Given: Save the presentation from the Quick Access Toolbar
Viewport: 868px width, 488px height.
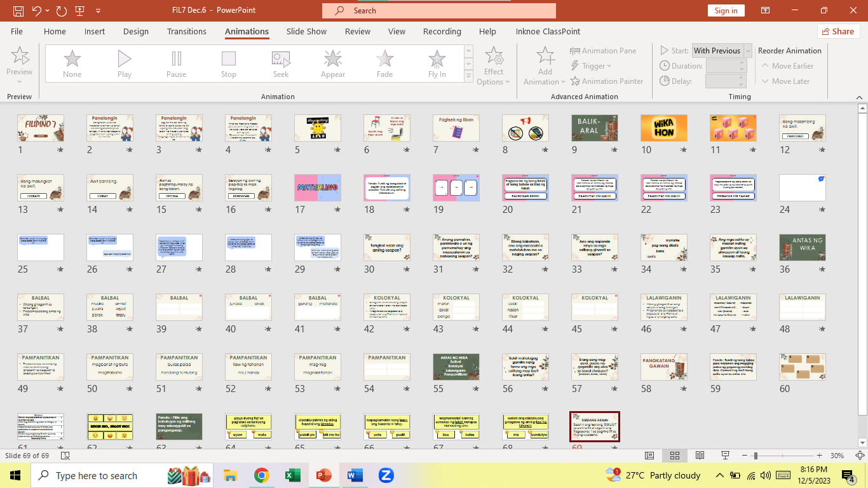Looking at the screenshot, I should pyautogui.click(x=18, y=10).
